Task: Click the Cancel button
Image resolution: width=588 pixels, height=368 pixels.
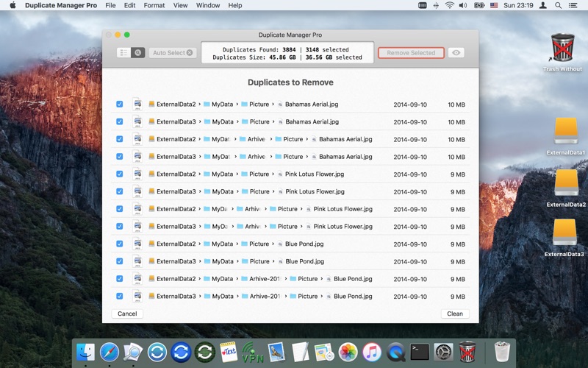Action: point(127,314)
